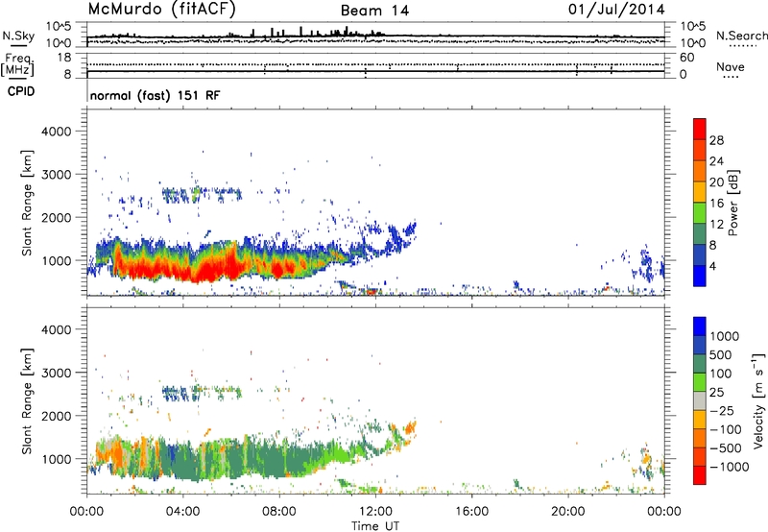
Task: Click the "08:00" time tick label
Action: [x=279, y=512]
